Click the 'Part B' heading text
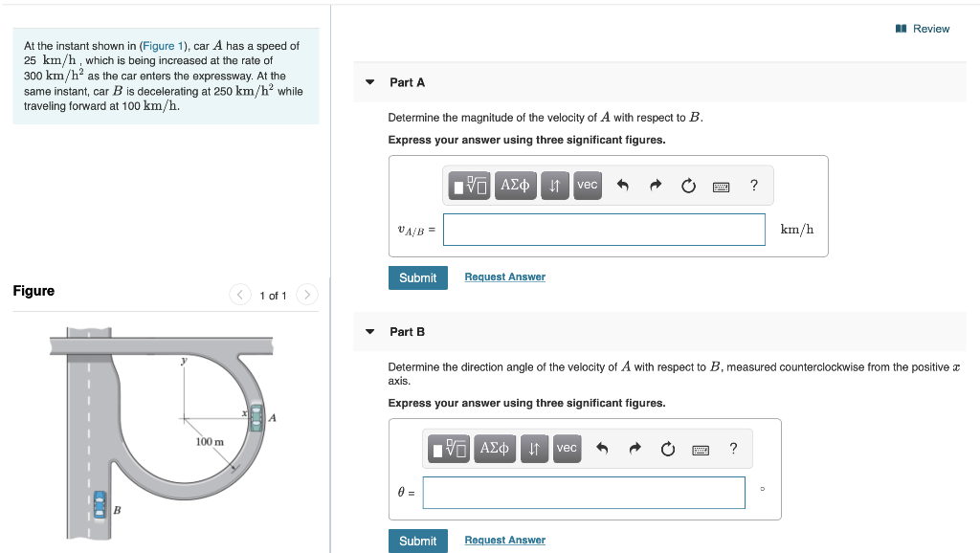The height and width of the screenshot is (553, 980). [407, 332]
